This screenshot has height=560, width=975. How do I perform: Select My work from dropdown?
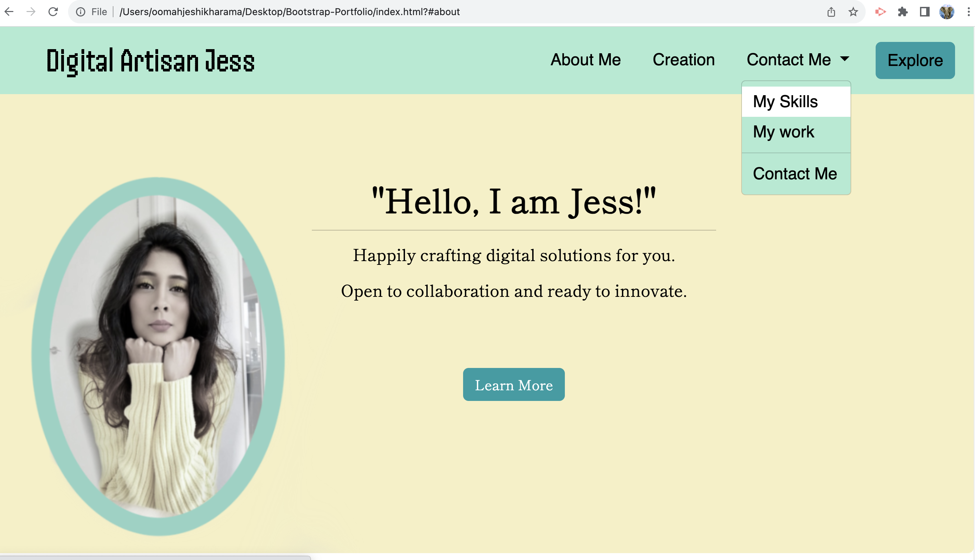784,132
